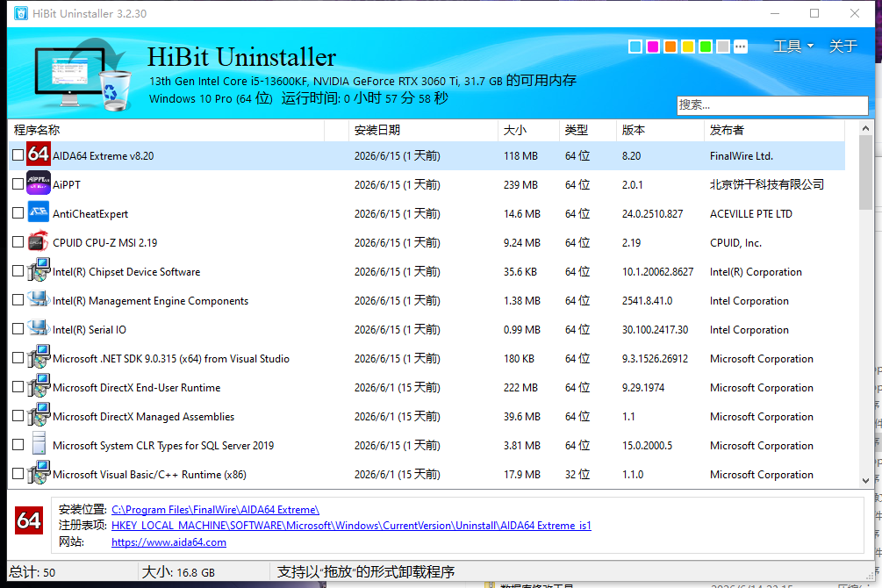Sort by 安装日期 column header
The image size is (882, 588).
[423, 130]
